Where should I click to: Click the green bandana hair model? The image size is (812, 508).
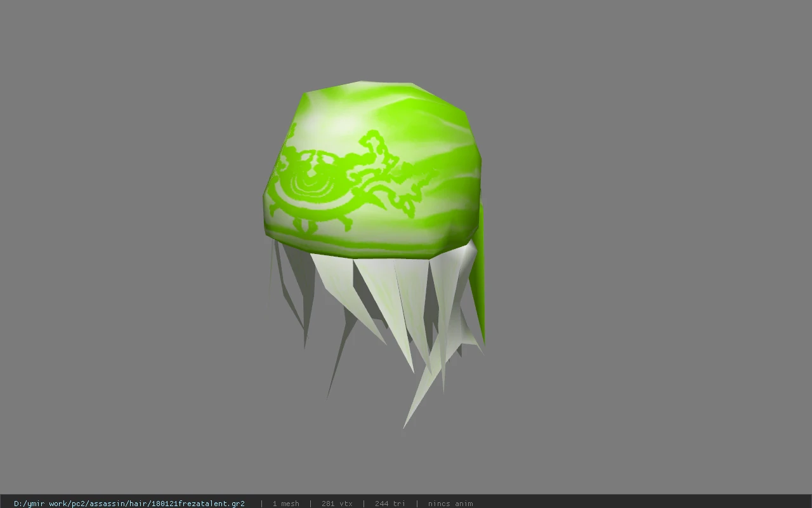[x=374, y=254]
